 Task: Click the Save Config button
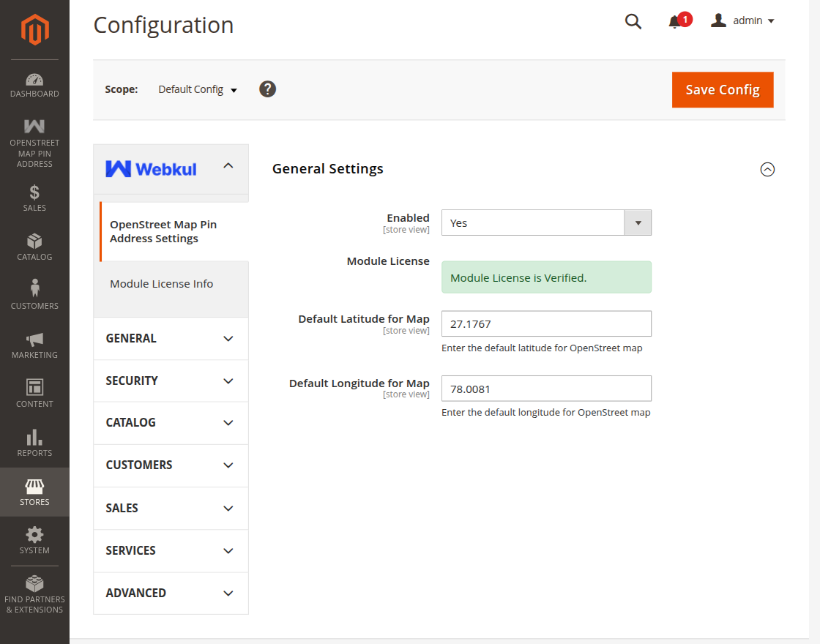(722, 90)
